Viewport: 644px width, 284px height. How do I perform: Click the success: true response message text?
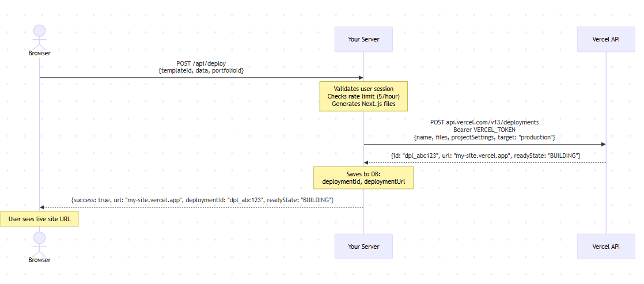pos(202,200)
